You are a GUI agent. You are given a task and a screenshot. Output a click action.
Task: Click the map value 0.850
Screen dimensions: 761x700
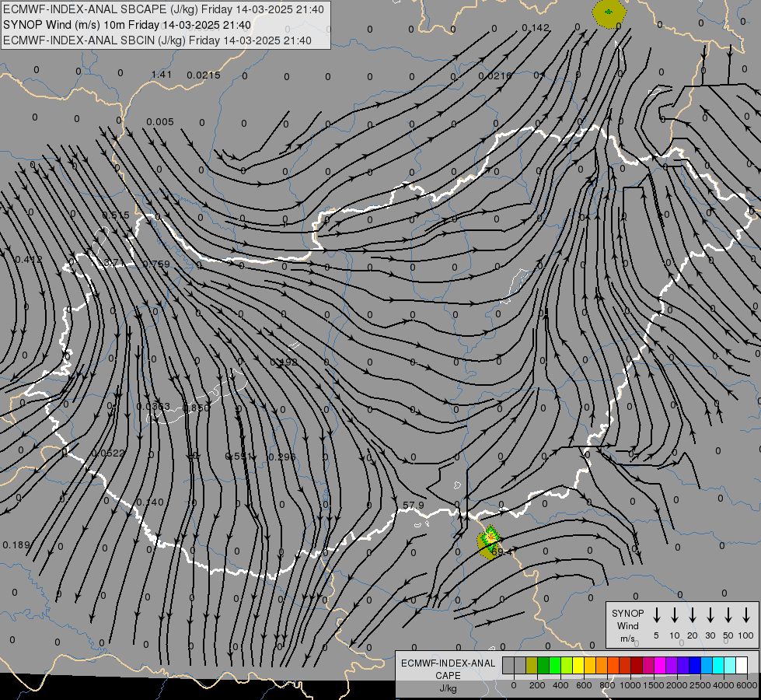tap(196, 407)
